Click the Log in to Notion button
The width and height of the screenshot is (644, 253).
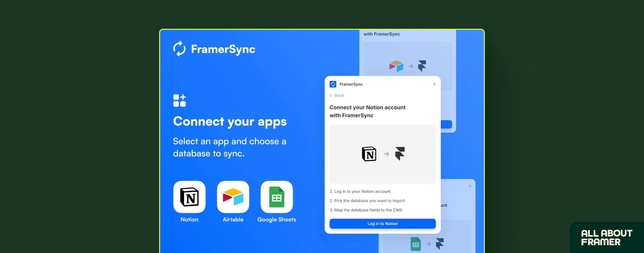[382, 223]
